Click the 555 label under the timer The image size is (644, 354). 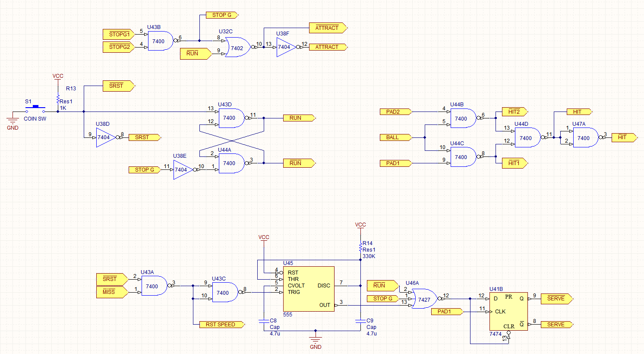click(x=288, y=315)
